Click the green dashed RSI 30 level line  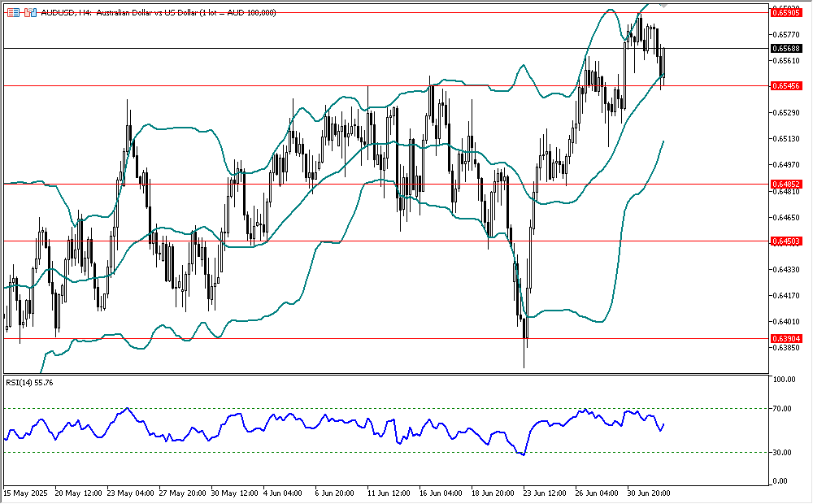385,453
